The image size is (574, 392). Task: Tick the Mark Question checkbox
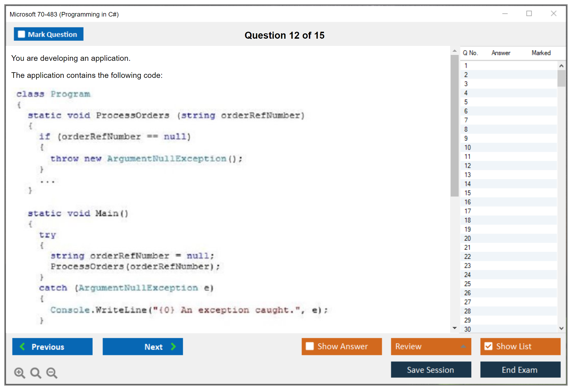pos(21,34)
